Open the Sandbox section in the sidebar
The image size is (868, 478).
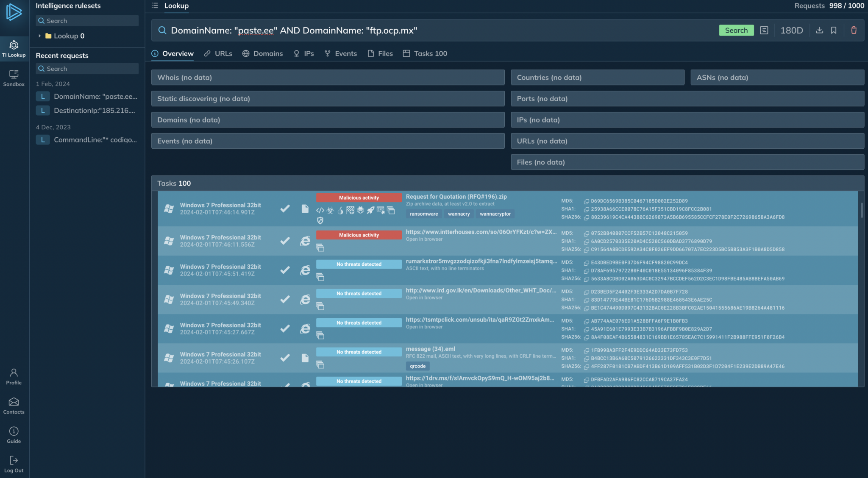[x=14, y=78]
